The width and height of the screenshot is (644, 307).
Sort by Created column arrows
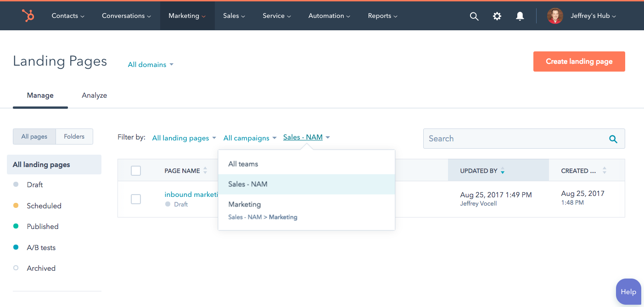[604, 171]
